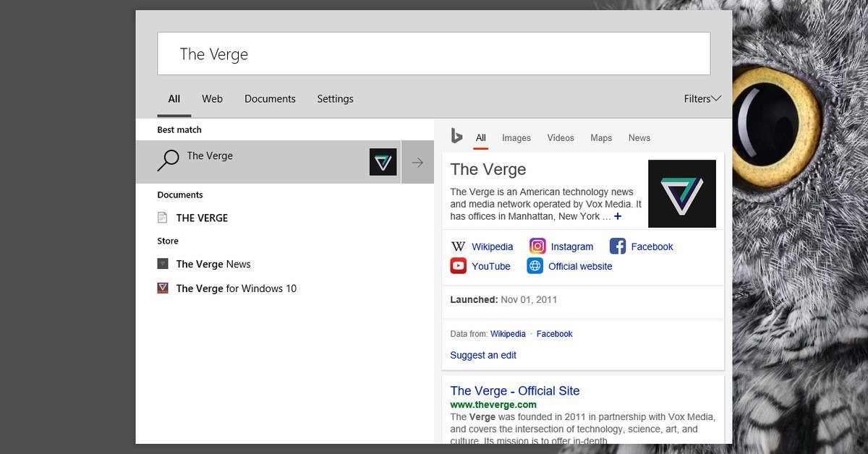Click the www.theverge.com URL
This screenshot has width=868, height=454.
point(493,404)
